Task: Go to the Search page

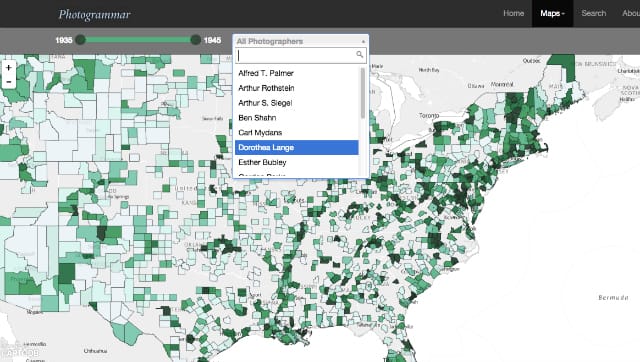Action: click(x=593, y=13)
